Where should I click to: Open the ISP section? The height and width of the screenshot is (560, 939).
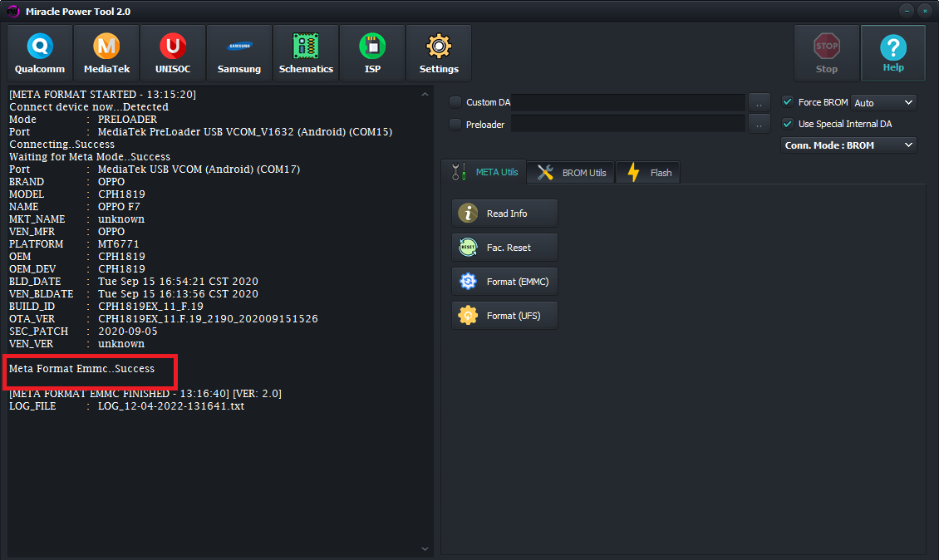[372, 53]
